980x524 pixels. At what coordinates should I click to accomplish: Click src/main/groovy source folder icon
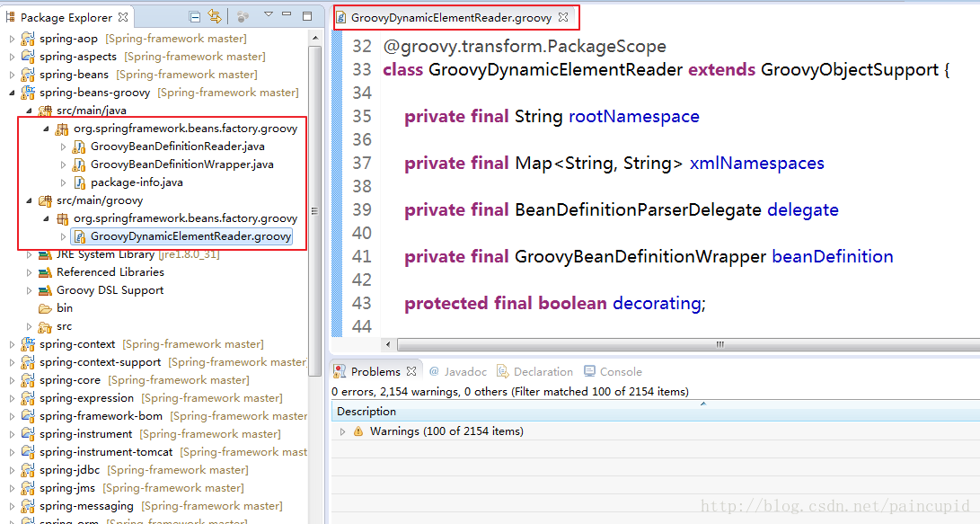point(45,200)
